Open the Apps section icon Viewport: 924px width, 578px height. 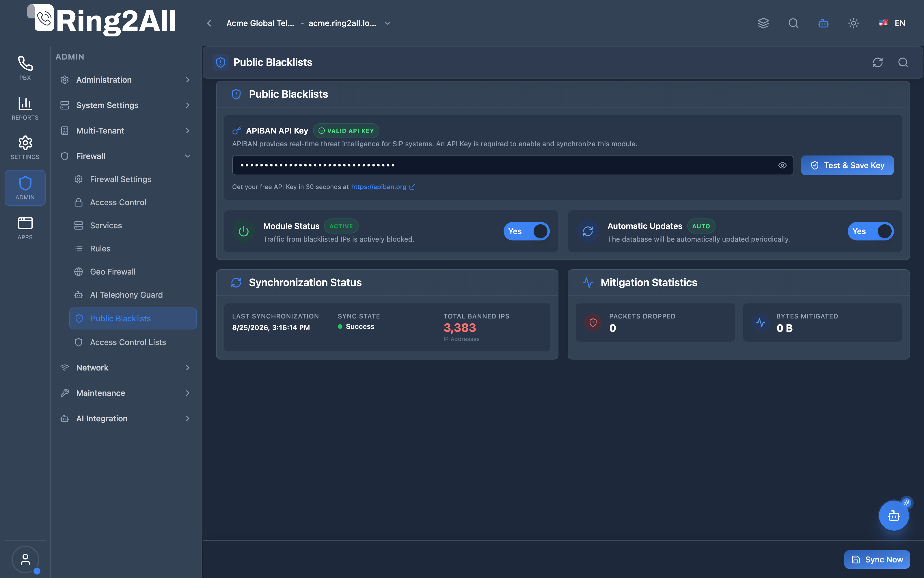tap(25, 228)
